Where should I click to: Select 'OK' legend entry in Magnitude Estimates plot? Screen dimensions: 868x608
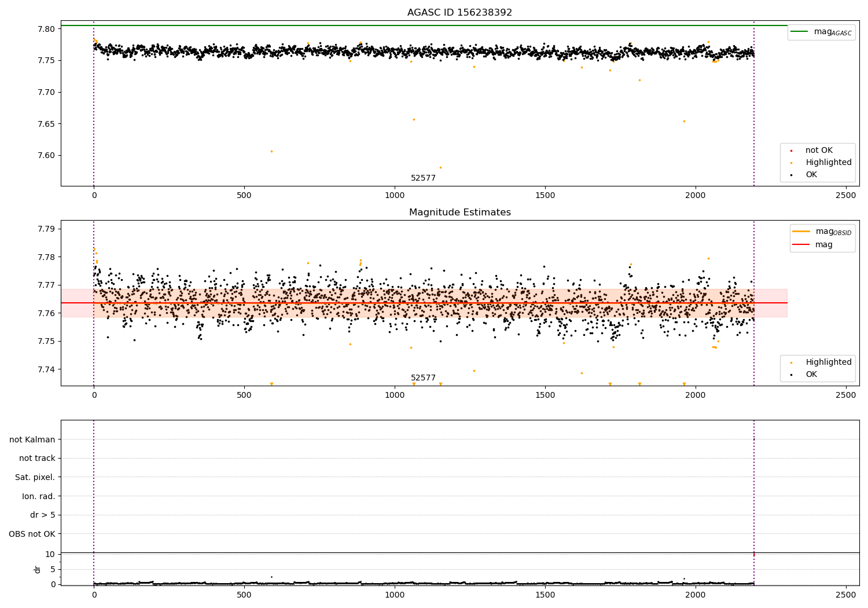[x=811, y=375]
